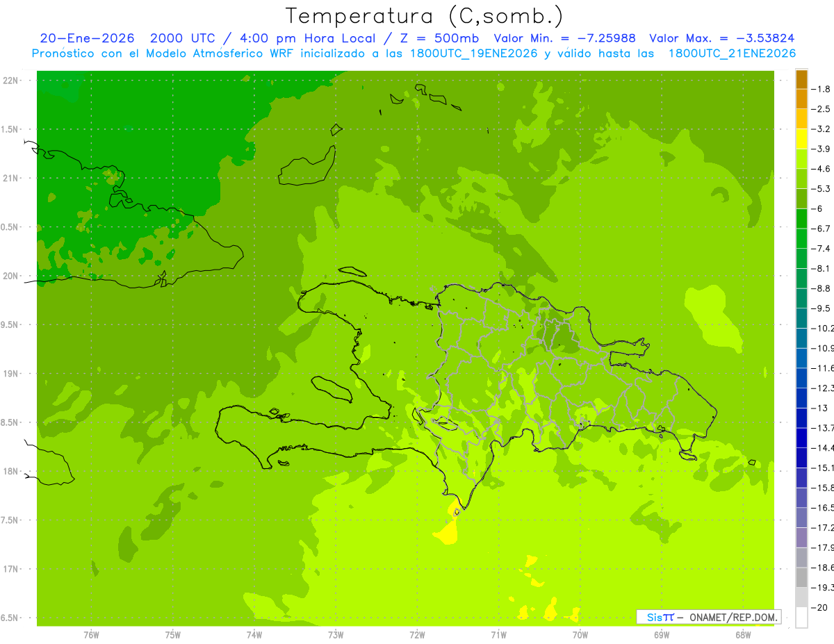The width and height of the screenshot is (834, 644).
Task: Click the '1800UTC_21ENE2026' valid-until time
Action: point(732,53)
